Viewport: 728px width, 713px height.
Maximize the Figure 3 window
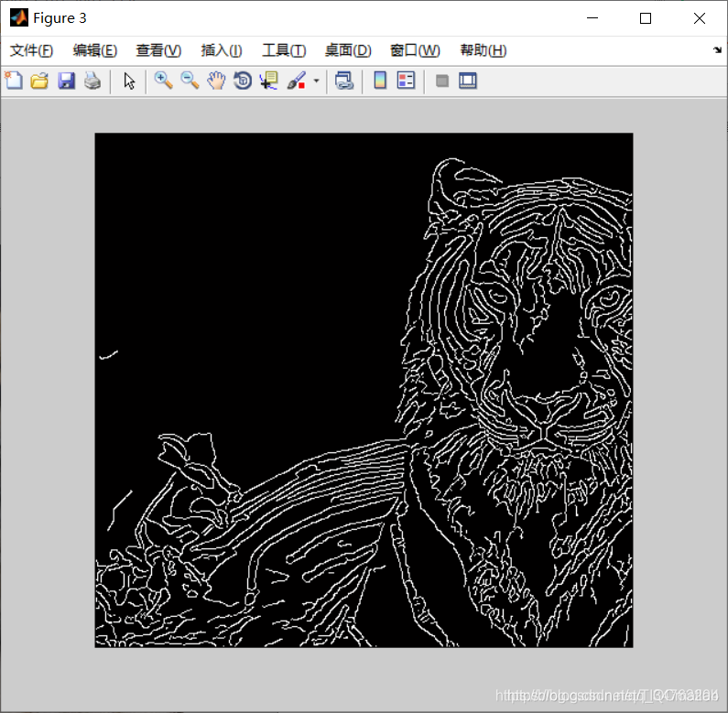pos(646,18)
